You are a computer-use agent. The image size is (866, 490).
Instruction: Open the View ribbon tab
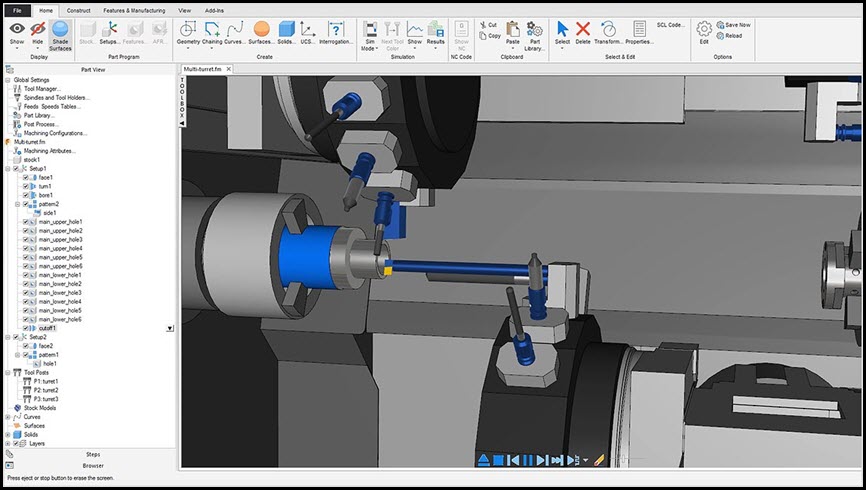point(184,10)
